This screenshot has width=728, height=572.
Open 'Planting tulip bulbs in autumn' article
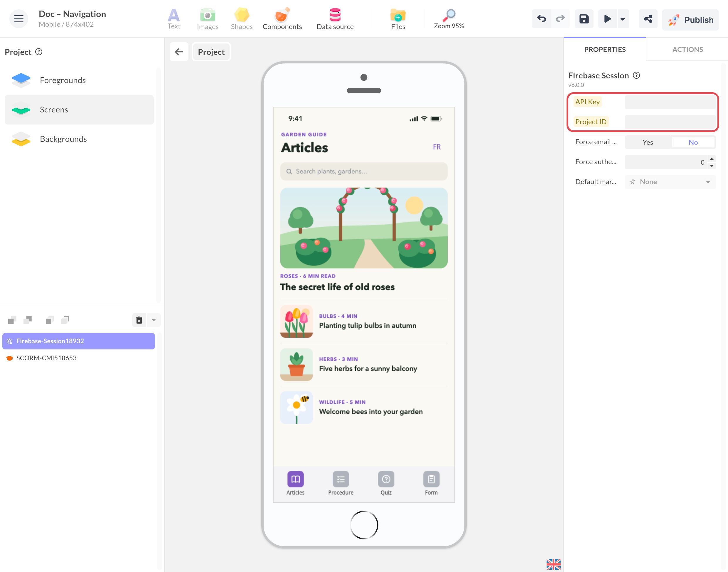[x=367, y=326]
